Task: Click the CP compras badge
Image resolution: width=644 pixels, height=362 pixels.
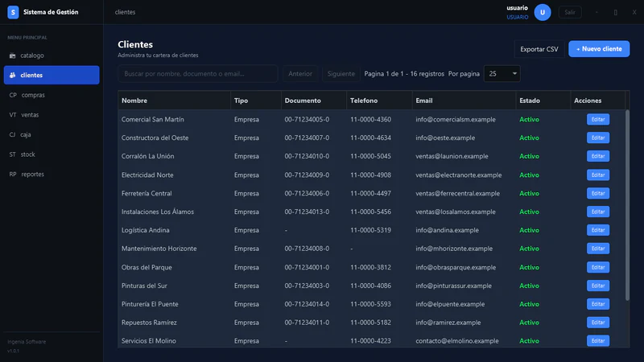Action: 13,95
